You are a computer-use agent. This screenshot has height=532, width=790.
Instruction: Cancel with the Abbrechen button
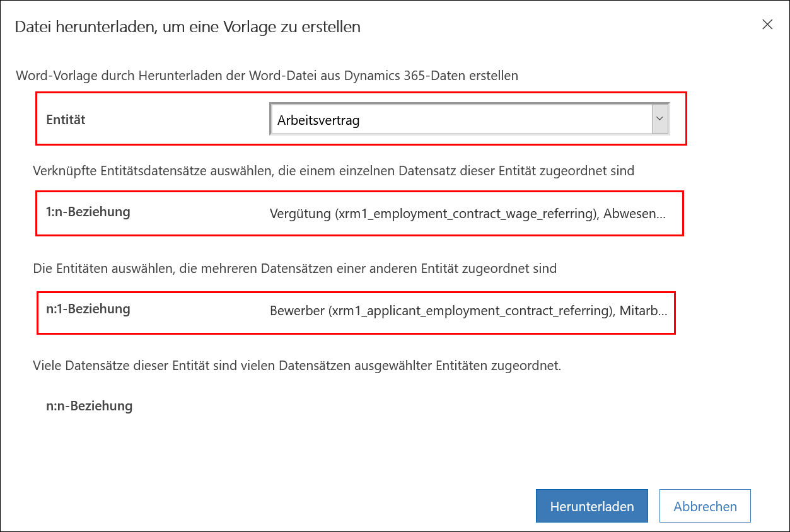(x=705, y=506)
